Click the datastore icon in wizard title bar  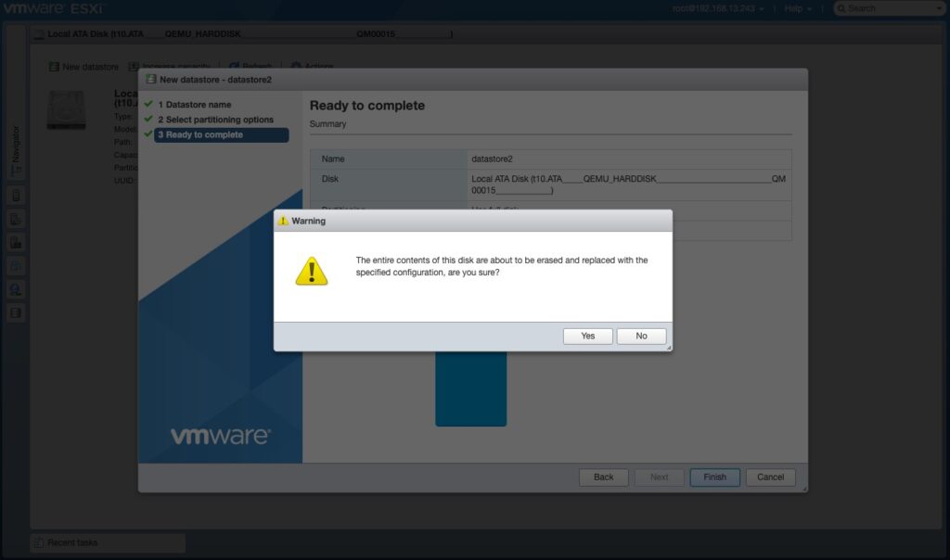coord(151,80)
